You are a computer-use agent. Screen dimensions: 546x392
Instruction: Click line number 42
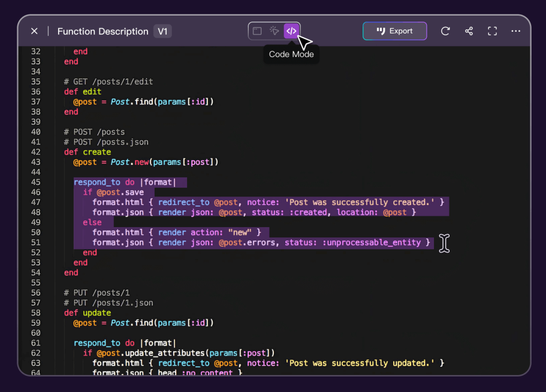(x=36, y=152)
